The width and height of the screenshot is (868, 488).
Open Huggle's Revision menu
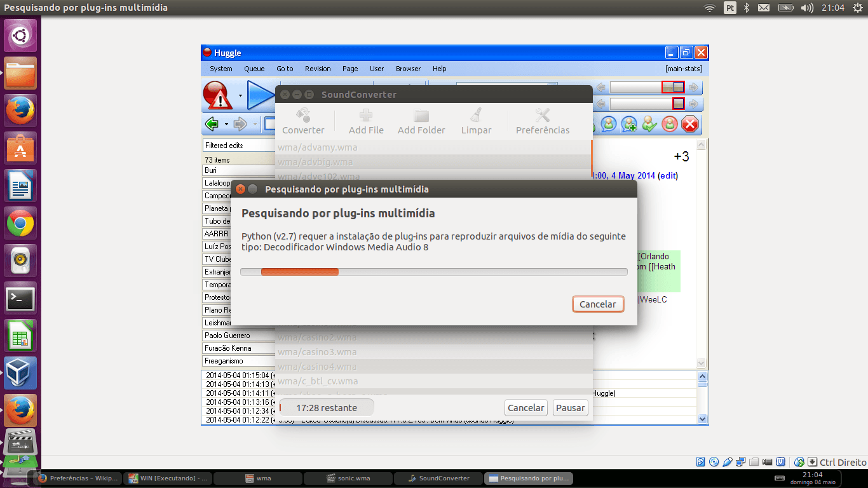[x=318, y=69]
